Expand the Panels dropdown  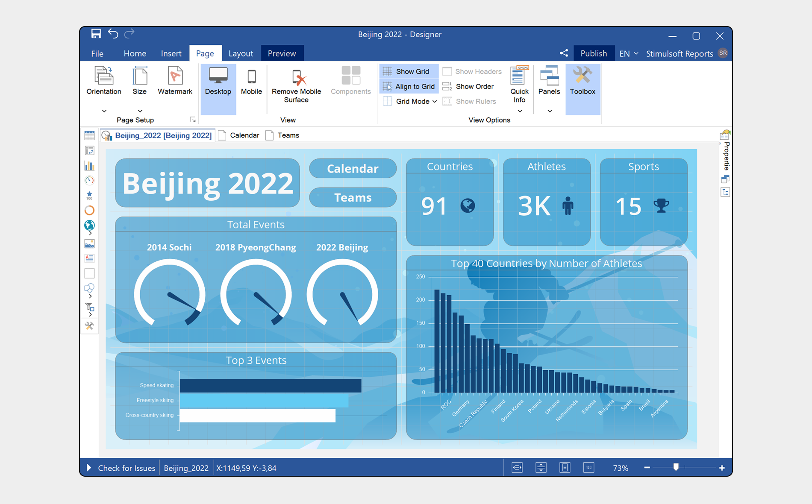tap(549, 111)
